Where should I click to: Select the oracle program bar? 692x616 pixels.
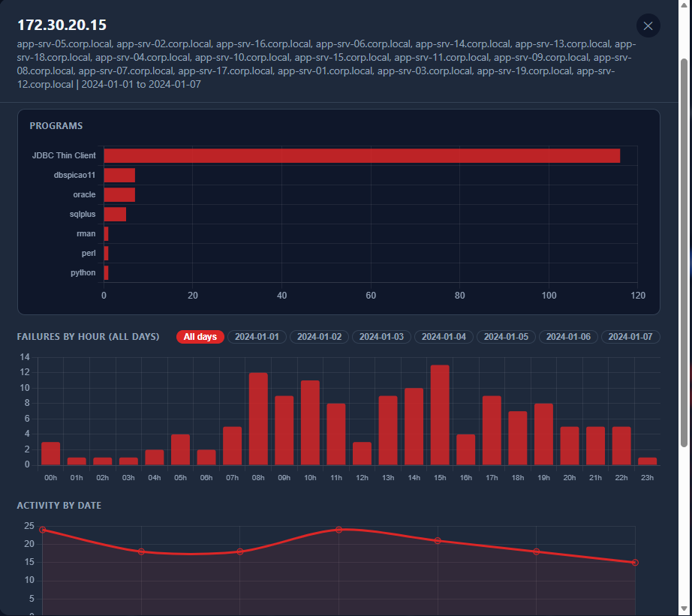(x=119, y=194)
